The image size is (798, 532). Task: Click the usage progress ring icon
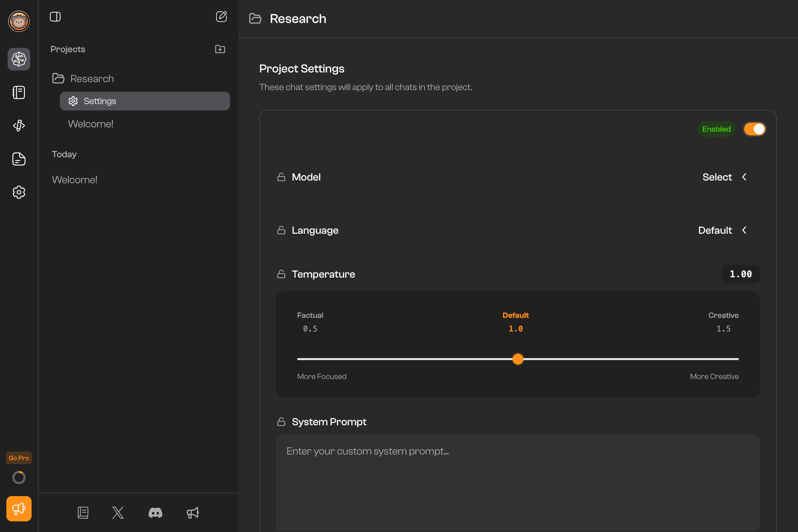(x=19, y=477)
